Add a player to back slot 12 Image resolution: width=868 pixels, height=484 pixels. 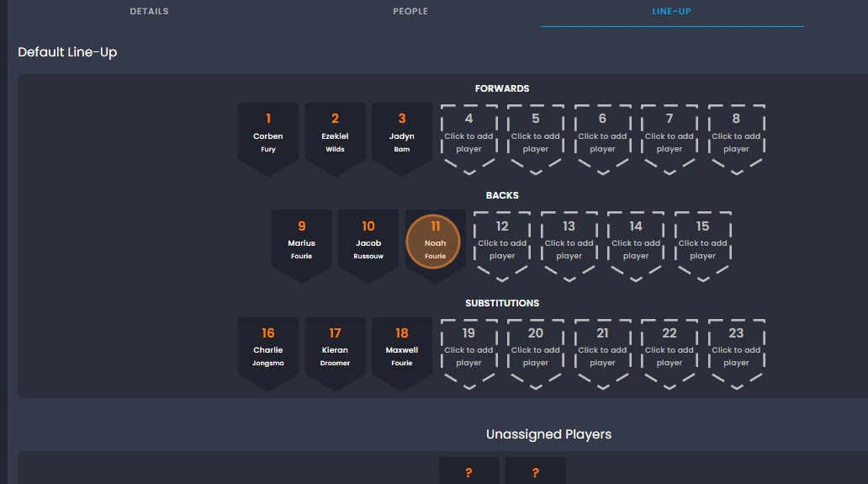[502, 246]
